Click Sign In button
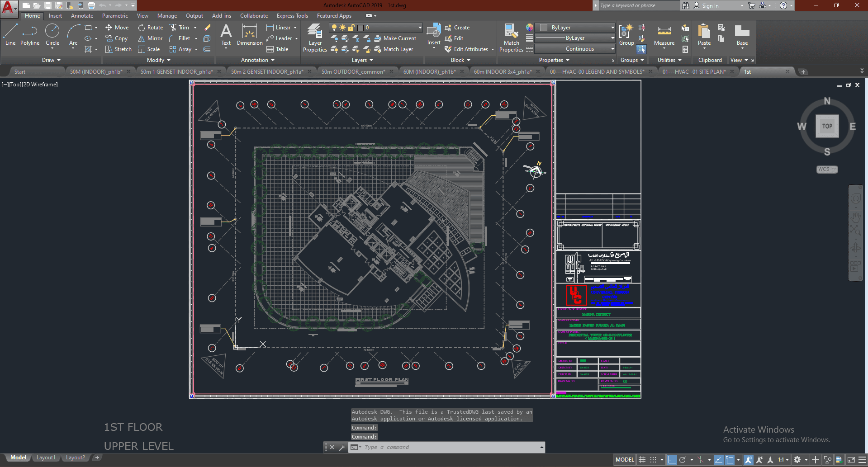 (710, 6)
